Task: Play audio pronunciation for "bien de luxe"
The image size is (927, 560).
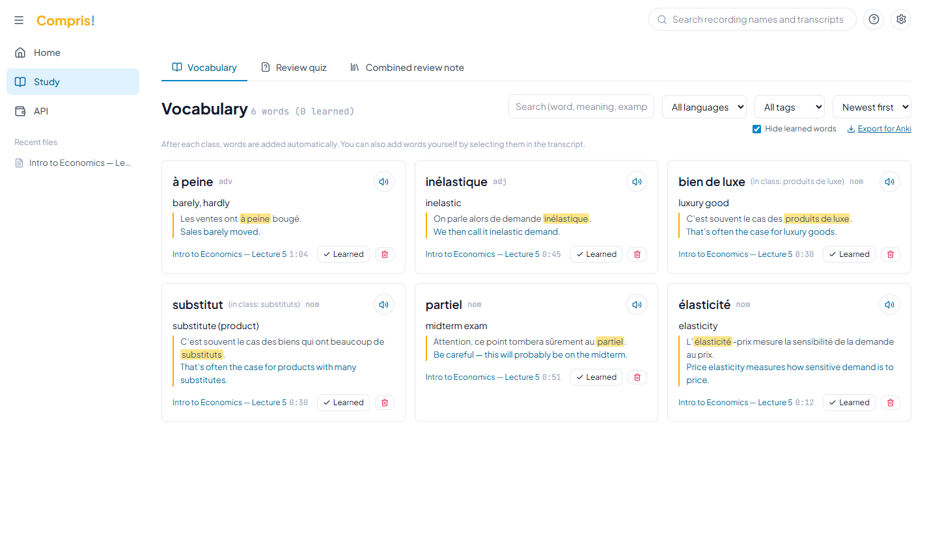Action: [890, 181]
